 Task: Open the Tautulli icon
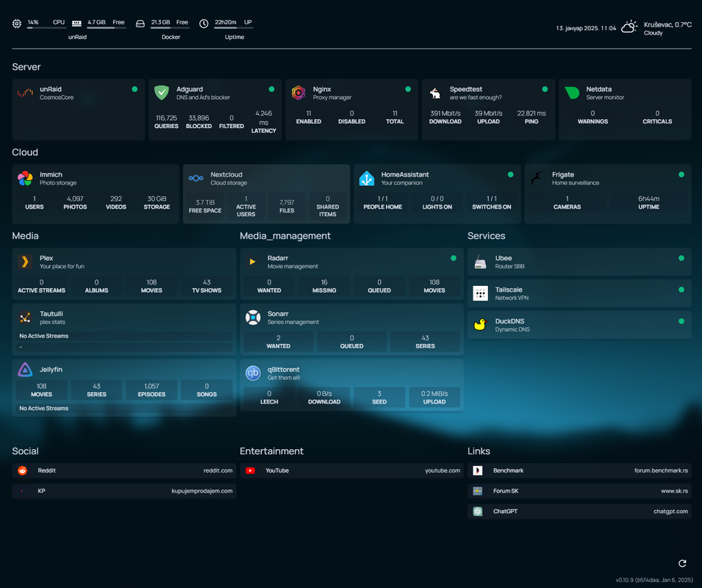(x=25, y=318)
